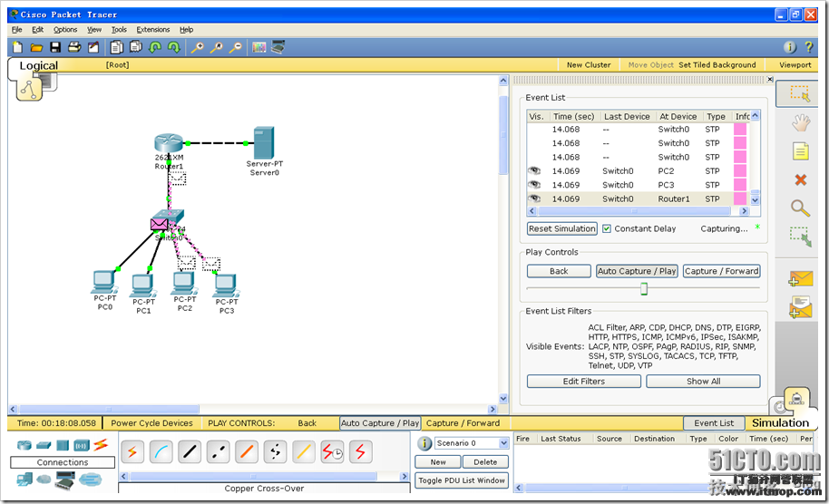Click the Undo green arrow icon
Viewport: 829px width, 504px height.
point(155,47)
